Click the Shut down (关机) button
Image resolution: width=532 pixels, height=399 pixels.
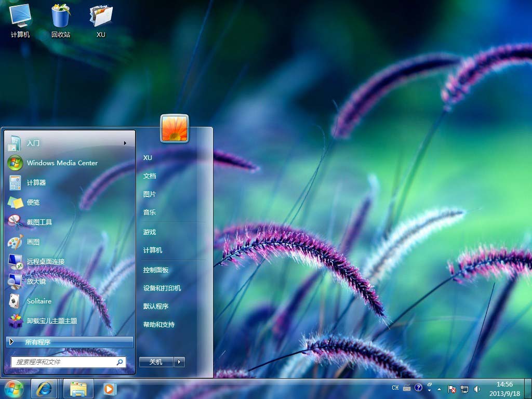[156, 362]
